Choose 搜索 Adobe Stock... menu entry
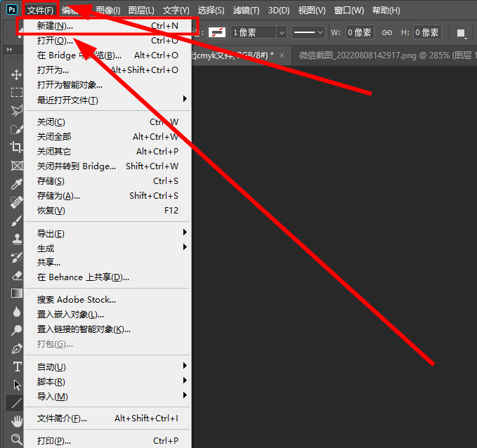Image resolution: width=477 pixels, height=448 pixels. pos(107,300)
